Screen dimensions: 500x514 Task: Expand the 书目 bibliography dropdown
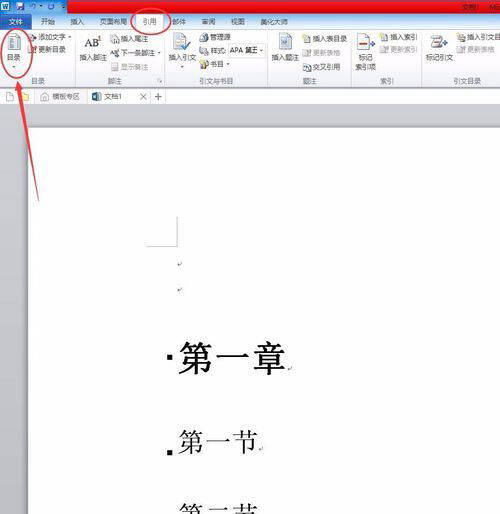[228, 64]
